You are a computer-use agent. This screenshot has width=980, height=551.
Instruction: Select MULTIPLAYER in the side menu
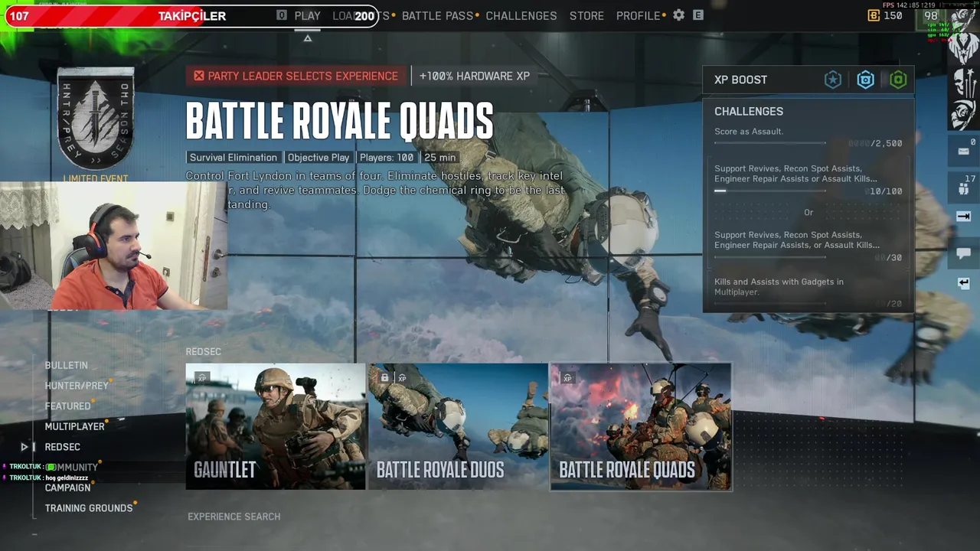pos(75,426)
